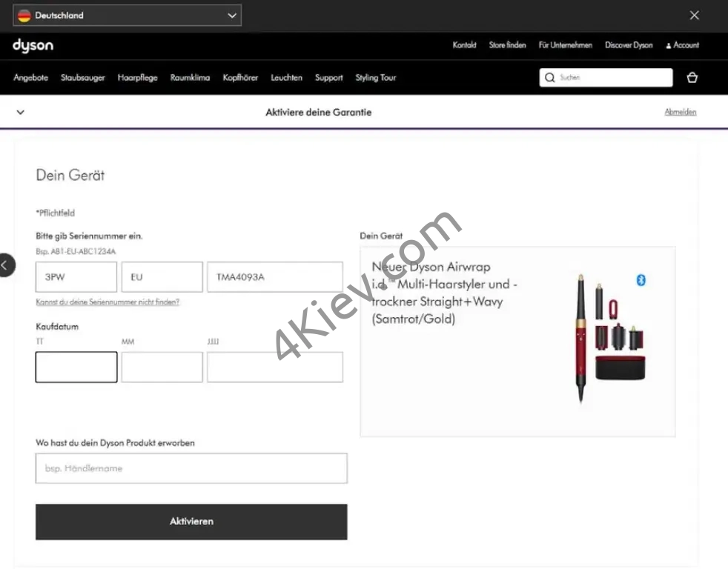The height and width of the screenshot is (569, 728).
Task: Click the Dyson logo
Action: coord(33,45)
